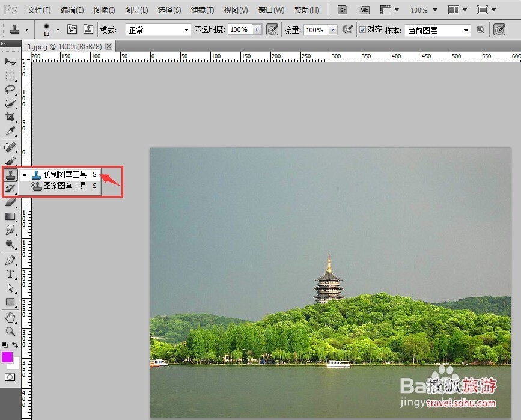The image size is (521, 420).
Task: Select the Quick Selection tool
Action: point(10,103)
